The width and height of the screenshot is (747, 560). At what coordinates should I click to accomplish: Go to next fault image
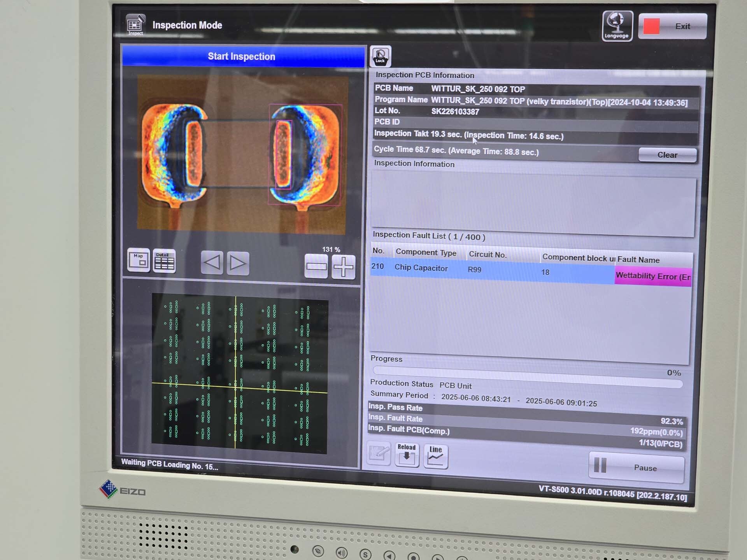(238, 263)
